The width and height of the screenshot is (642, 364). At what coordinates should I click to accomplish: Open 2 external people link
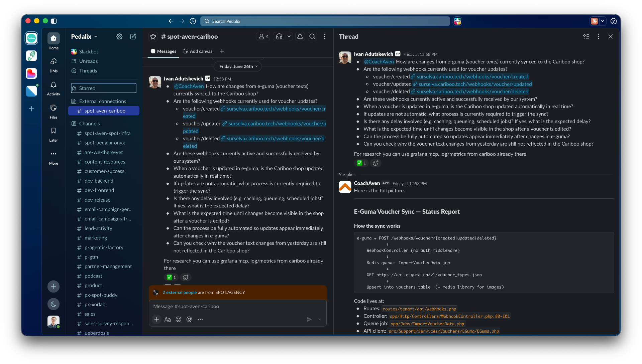point(180,292)
